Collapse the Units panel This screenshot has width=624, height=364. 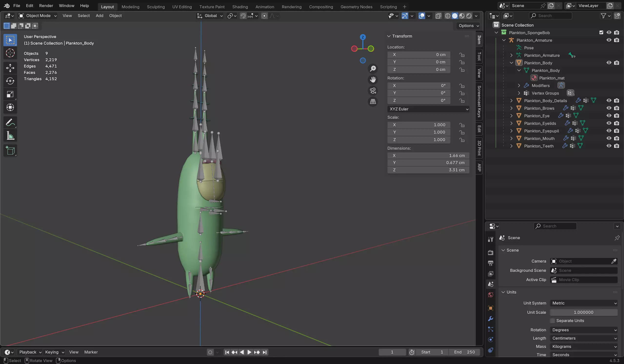[x=503, y=292]
